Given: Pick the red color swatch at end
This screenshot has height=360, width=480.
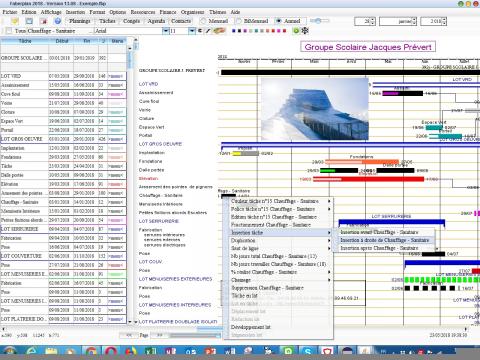Looking at the screenshot, I should coord(284,31).
